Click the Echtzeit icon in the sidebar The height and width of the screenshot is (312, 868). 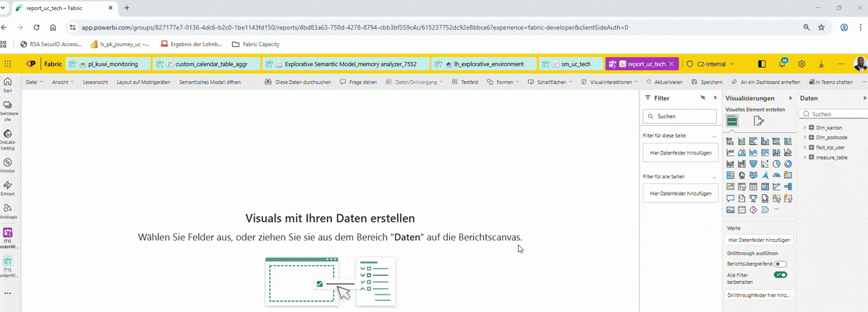click(x=8, y=186)
